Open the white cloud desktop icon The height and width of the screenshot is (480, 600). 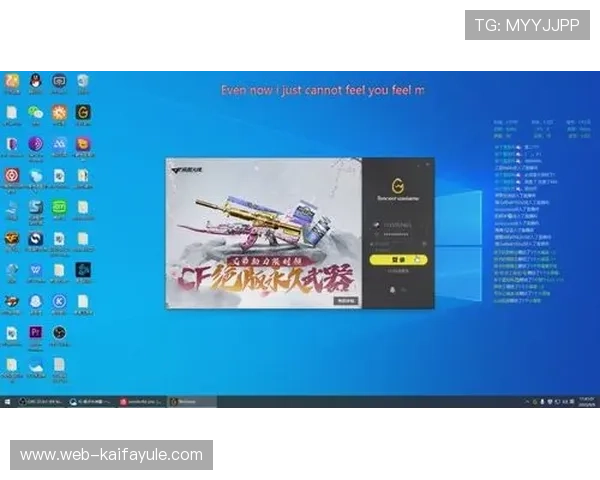click(x=36, y=364)
